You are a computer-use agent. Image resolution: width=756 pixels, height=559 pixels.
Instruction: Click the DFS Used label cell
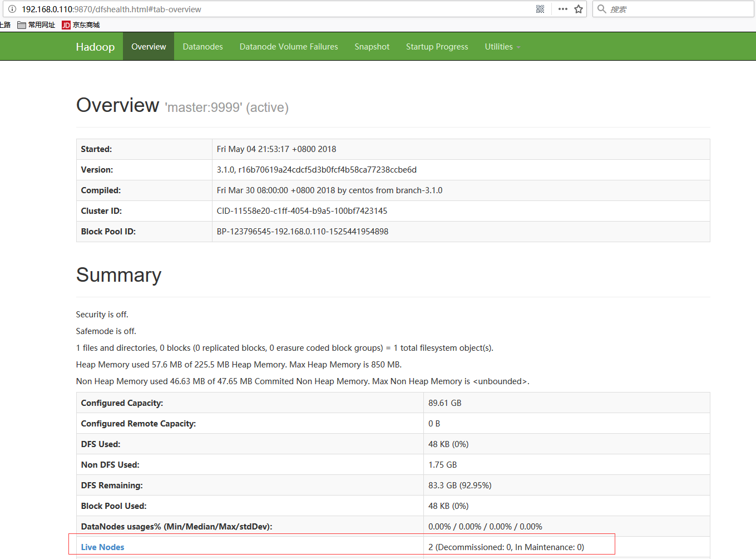coord(250,444)
